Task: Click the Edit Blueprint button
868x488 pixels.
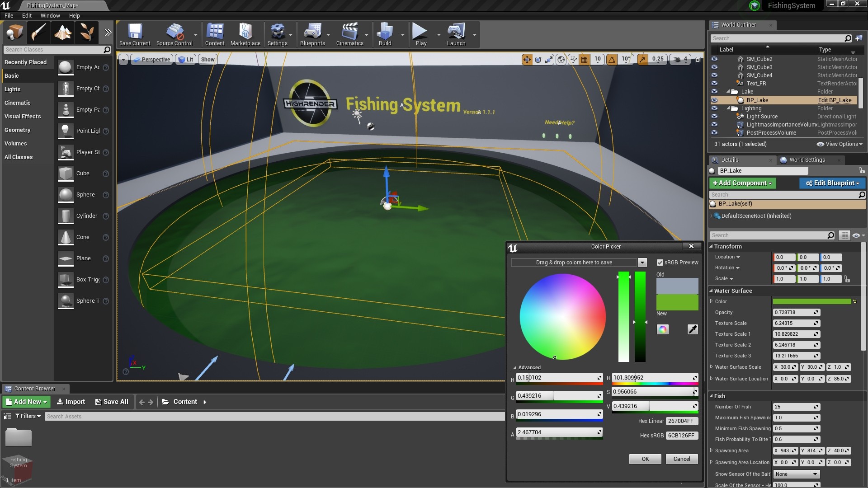Action: click(x=832, y=183)
